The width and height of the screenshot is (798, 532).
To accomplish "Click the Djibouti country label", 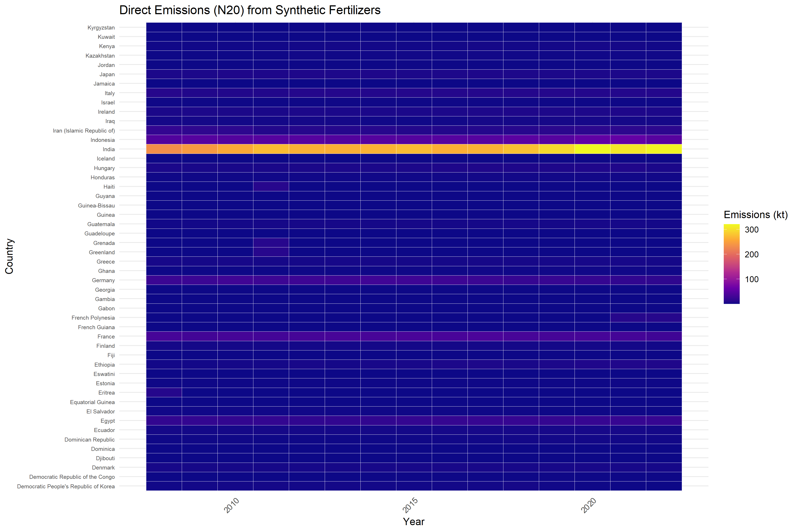I will tap(105, 458).
